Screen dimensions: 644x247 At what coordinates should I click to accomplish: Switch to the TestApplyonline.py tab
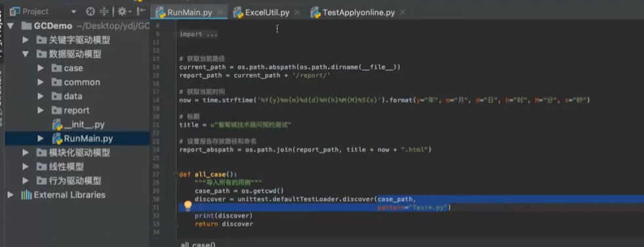pyautogui.click(x=357, y=12)
